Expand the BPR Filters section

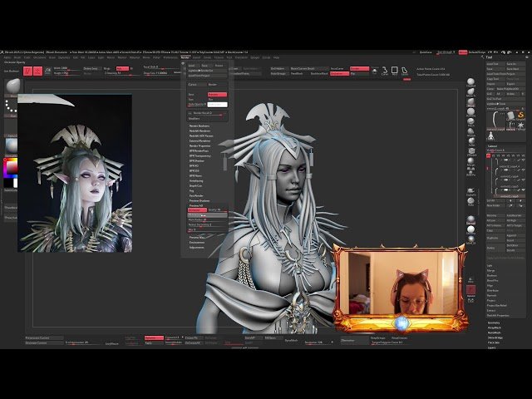tap(196, 176)
